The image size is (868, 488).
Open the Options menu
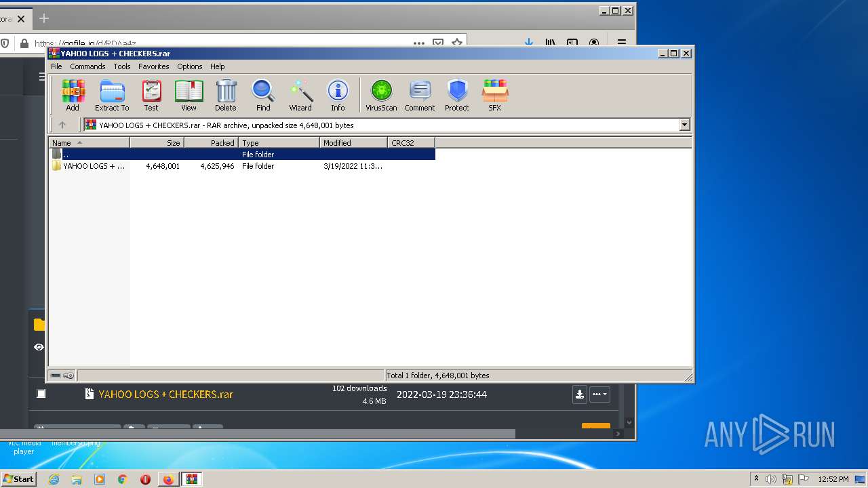(190, 66)
